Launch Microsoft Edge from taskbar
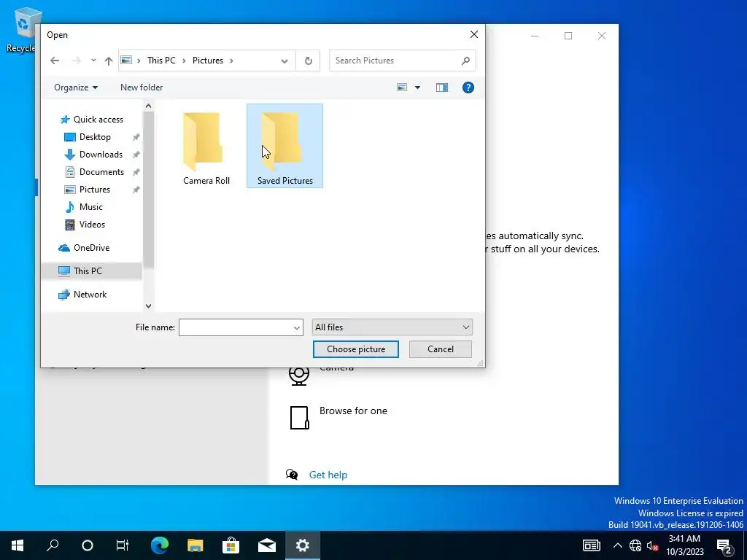This screenshot has height=560, width=747. 160,545
